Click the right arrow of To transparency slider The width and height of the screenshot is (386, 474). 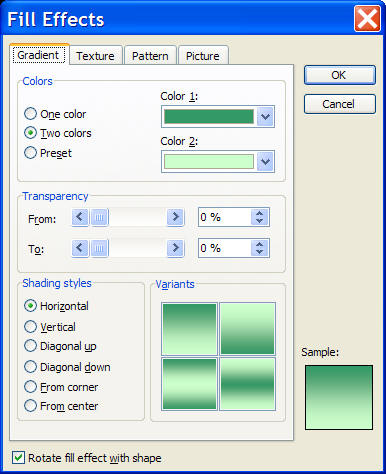click(175, 248)
